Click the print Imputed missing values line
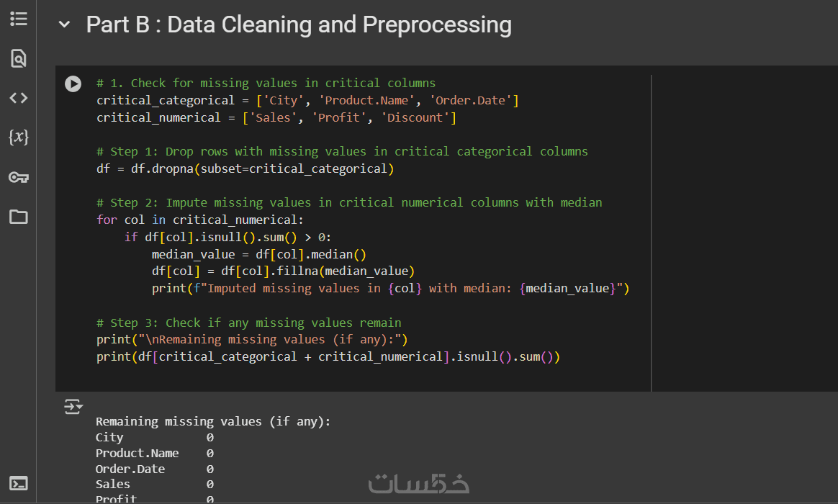This screenshot has width=838, height=504. coord(390,289)
